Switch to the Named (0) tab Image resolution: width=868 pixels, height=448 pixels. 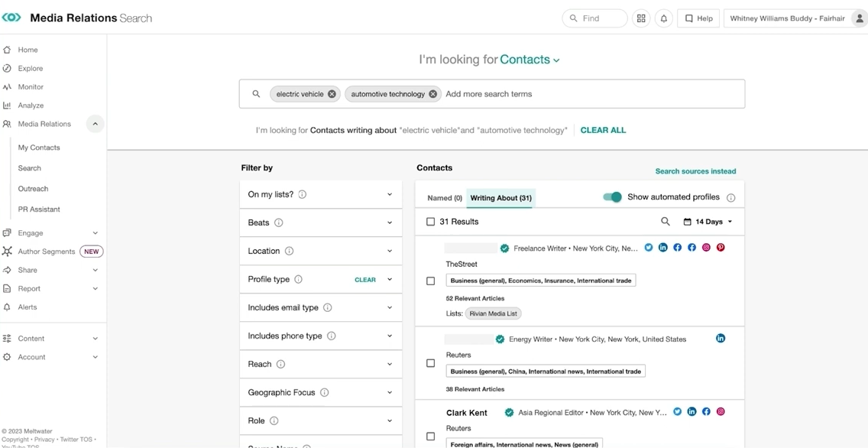tap(444, 198)
